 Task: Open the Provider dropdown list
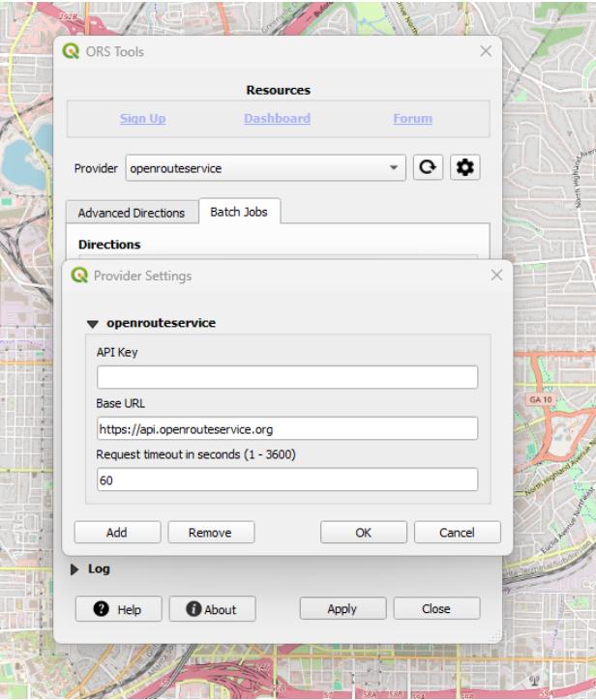(265, 168)
